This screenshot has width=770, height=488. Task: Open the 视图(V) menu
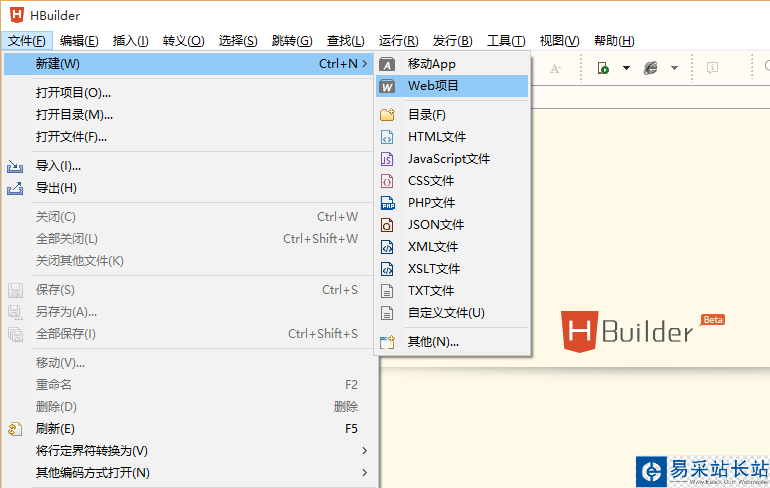[x=559, y=41]
